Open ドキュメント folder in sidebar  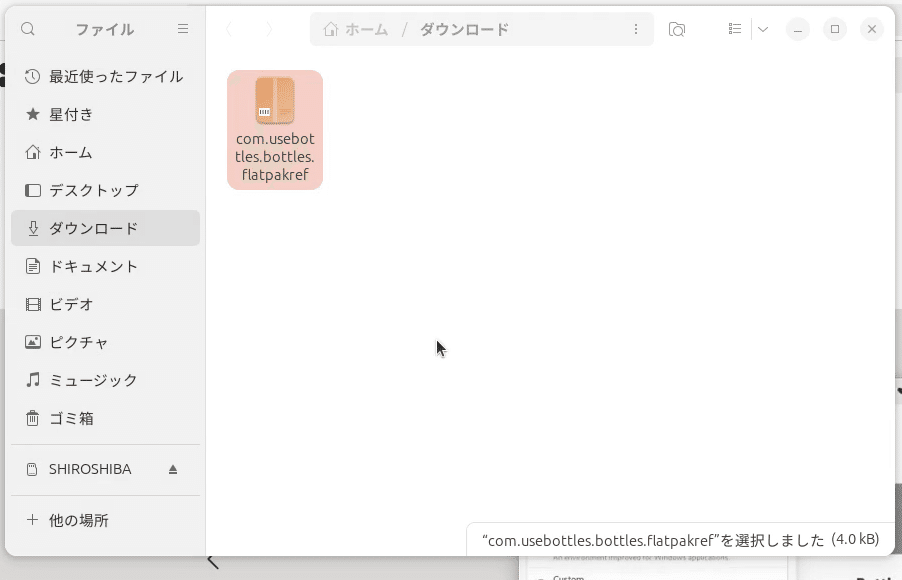[x=105, y=266]
